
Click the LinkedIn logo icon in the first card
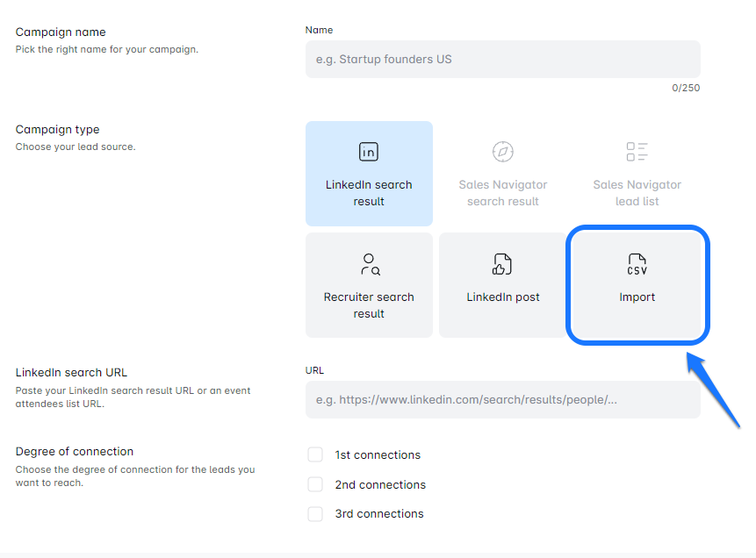point(369,152)
